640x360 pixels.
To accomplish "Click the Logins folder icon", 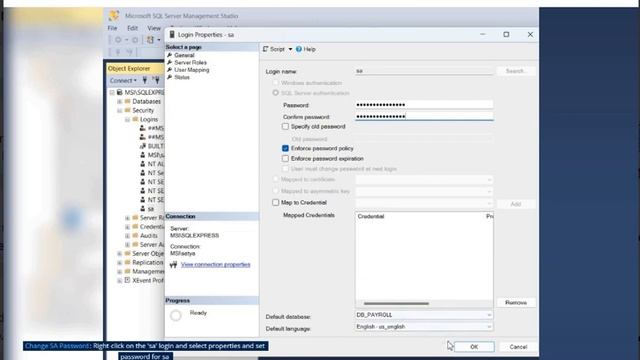I will (135, 119).
